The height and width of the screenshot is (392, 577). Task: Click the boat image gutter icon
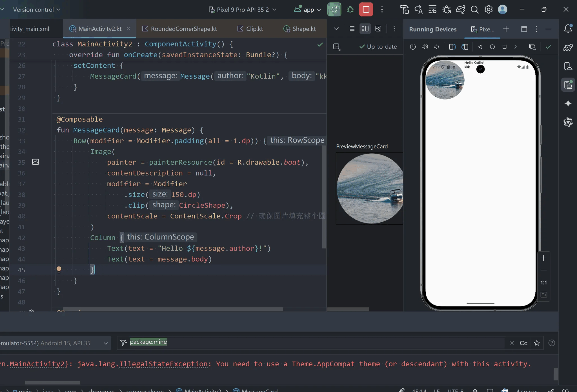(35, 162)
